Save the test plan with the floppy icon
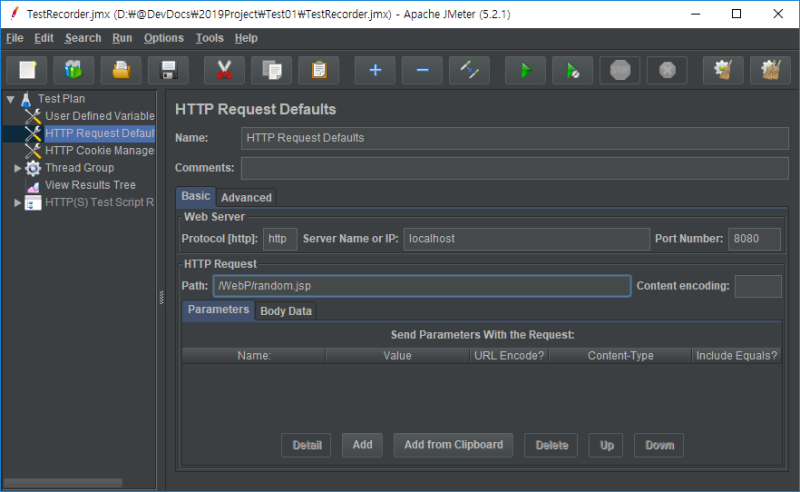This screenshot has height=492, width=800. (168, 70)
